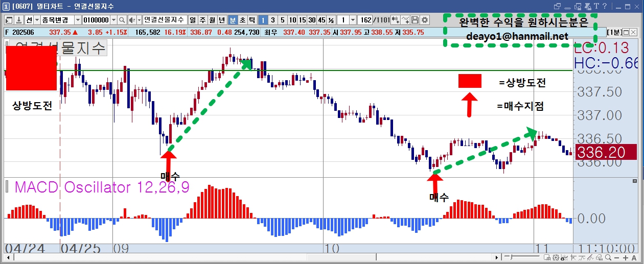This screenshot has width=644, height=264.
Task: Click the print screen icon in title bar
Action: point(588,7)
